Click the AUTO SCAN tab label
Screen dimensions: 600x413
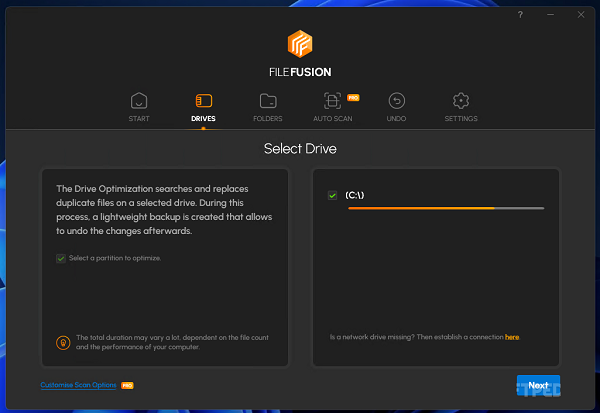333,119
